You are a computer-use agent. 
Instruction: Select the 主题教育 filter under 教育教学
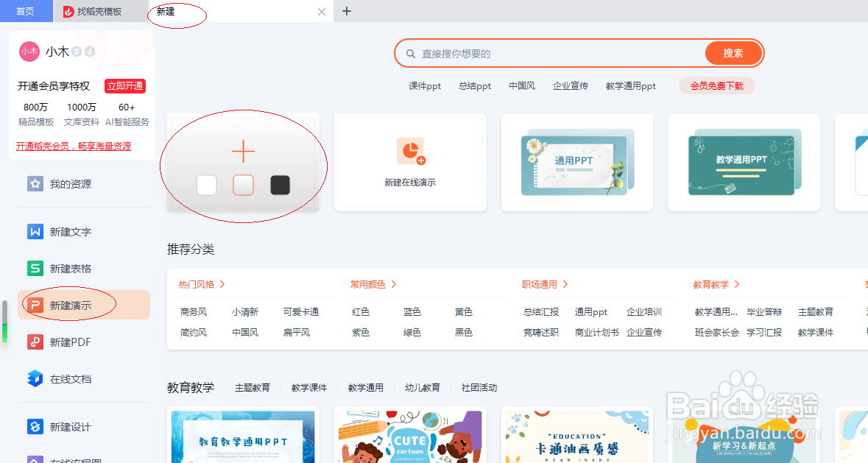pos(254,387)
